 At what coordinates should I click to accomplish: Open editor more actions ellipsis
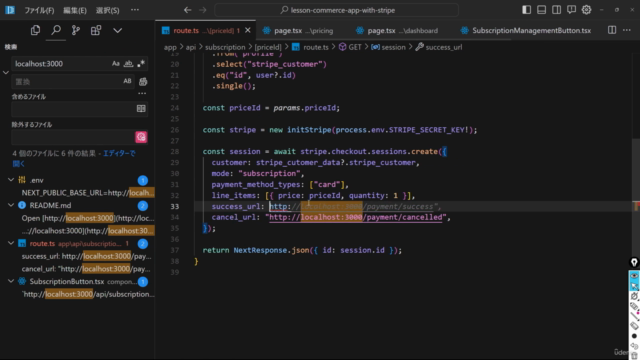click(627, 30)
